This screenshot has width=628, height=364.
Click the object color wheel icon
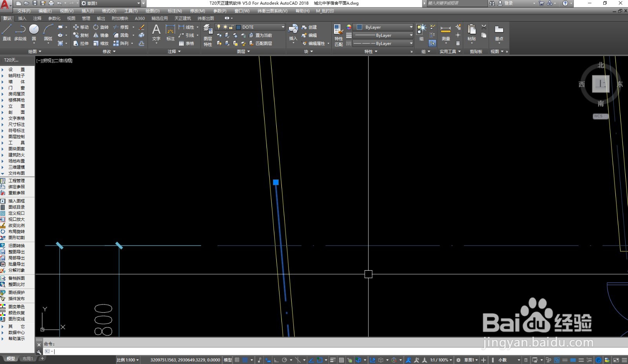point(349,27)
